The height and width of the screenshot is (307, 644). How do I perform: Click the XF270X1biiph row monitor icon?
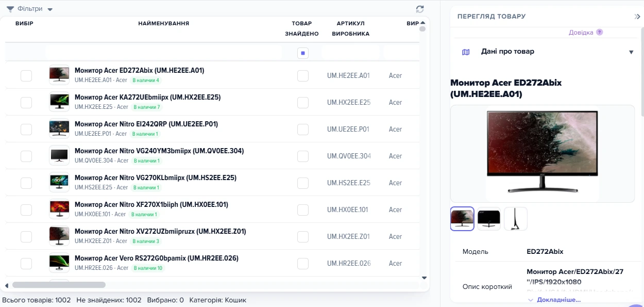59,209
